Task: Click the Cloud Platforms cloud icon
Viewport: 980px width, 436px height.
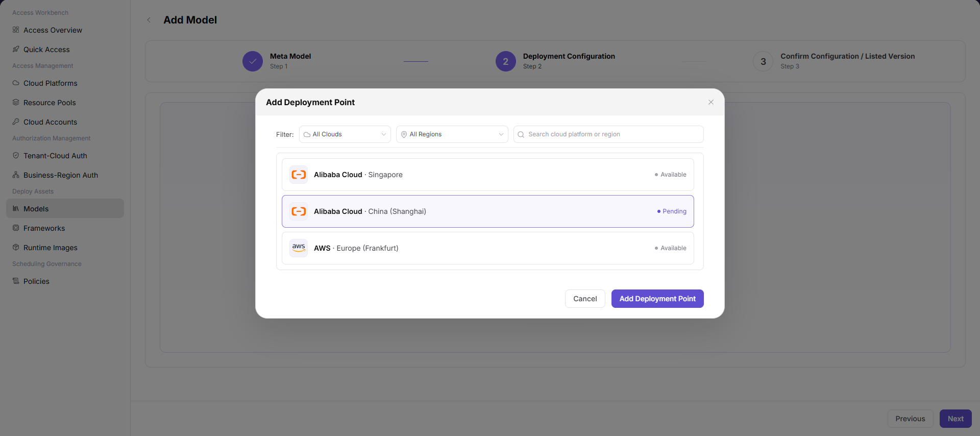Action: (16, 83)
